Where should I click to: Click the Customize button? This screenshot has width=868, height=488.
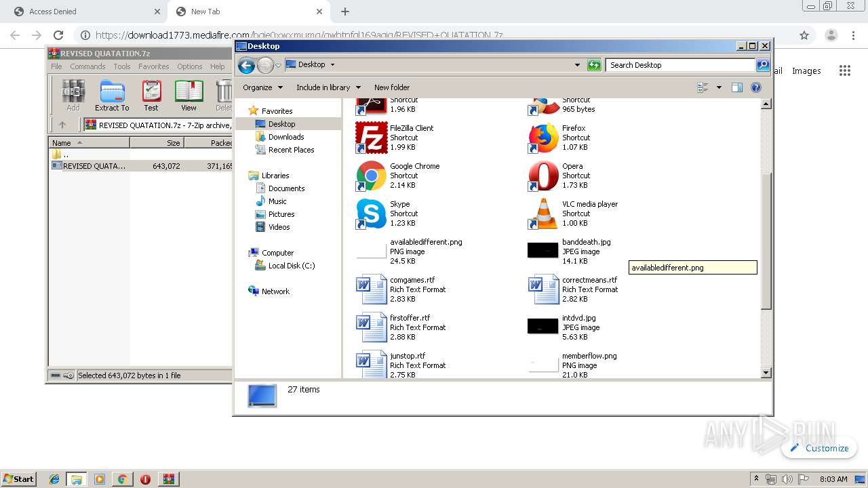tap(819, 448)
